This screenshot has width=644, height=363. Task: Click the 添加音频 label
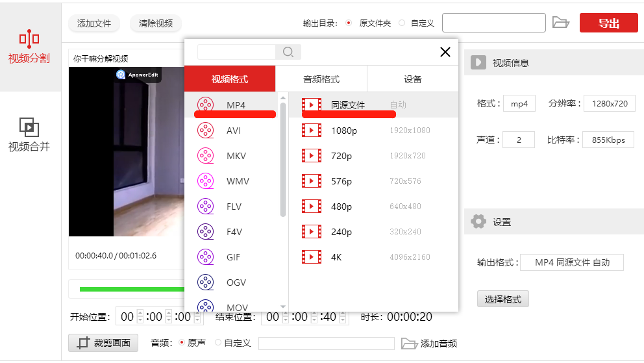[x=439, y=344]
